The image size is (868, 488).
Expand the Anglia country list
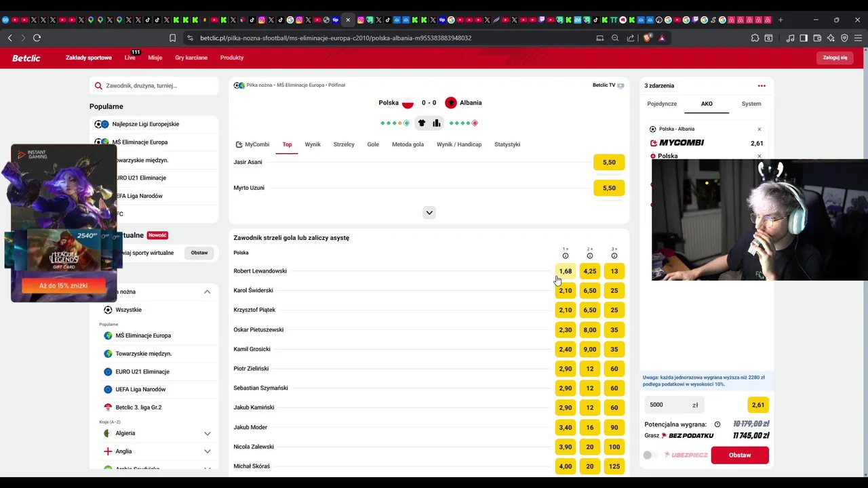coord(207,451)
